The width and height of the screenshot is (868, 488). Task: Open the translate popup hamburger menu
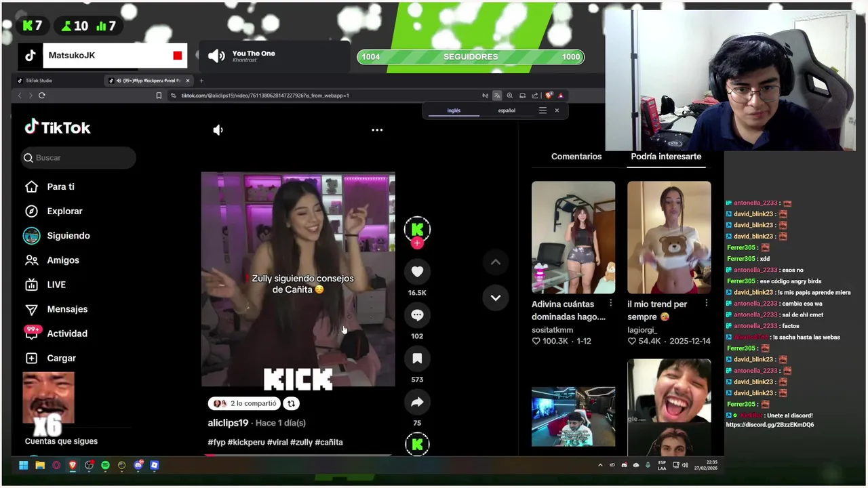(542, 110)
